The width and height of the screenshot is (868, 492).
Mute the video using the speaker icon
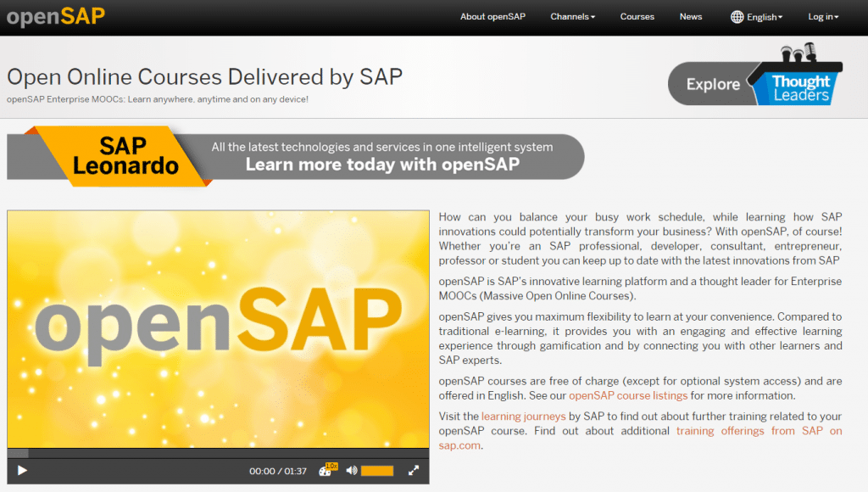point(351,470)
